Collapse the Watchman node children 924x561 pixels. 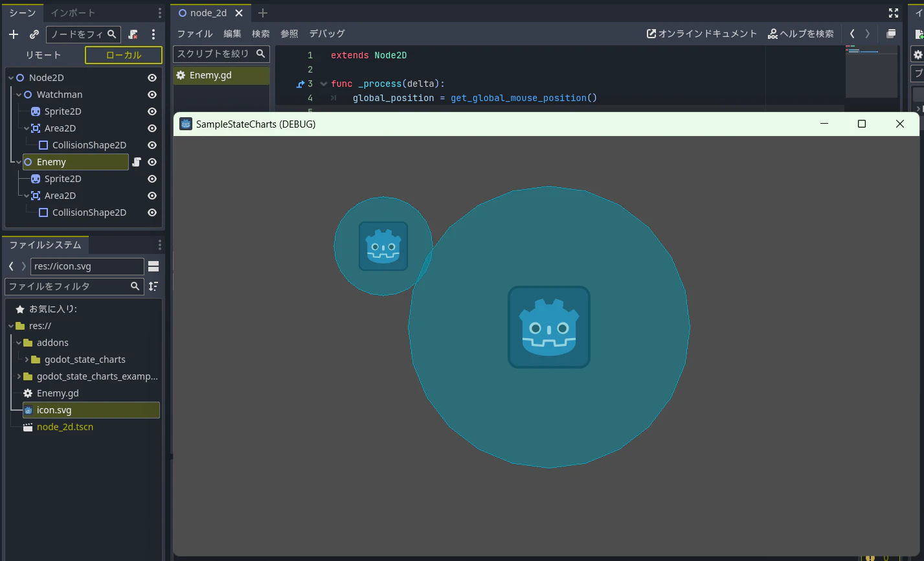pos(19,95)
